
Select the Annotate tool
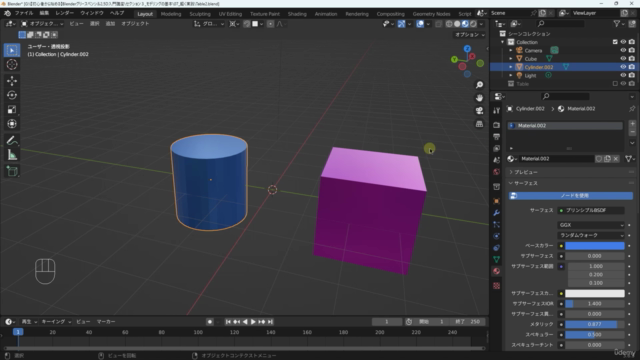[12, 140]
